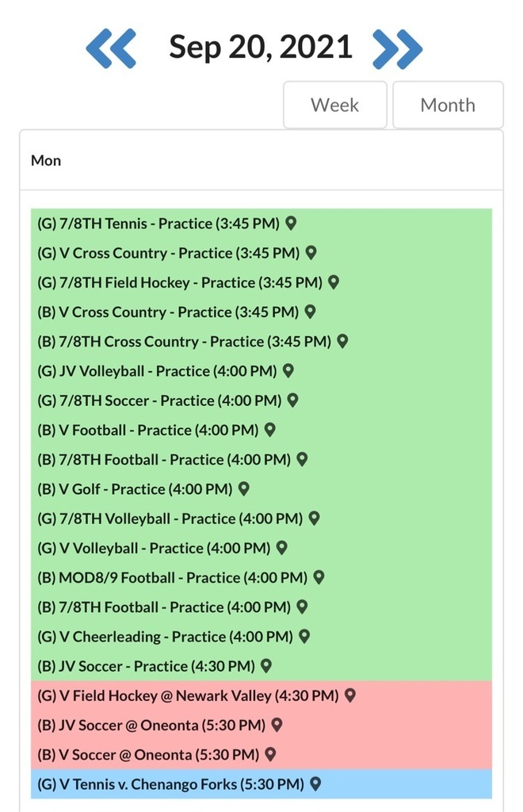Open (B) JV Soccer @ Oneonta event
523x812 pixels.
[x=151, y=725]
